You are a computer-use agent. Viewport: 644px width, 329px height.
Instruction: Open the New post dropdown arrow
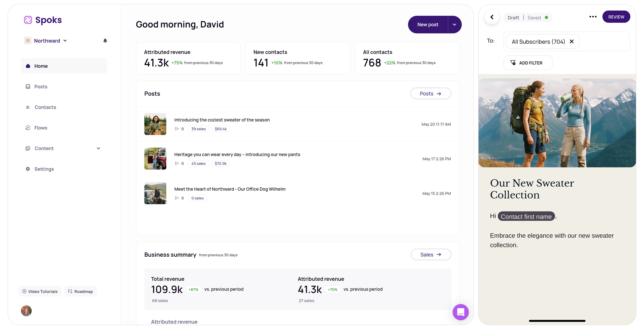pyautogui.click(x=454, y=25)
